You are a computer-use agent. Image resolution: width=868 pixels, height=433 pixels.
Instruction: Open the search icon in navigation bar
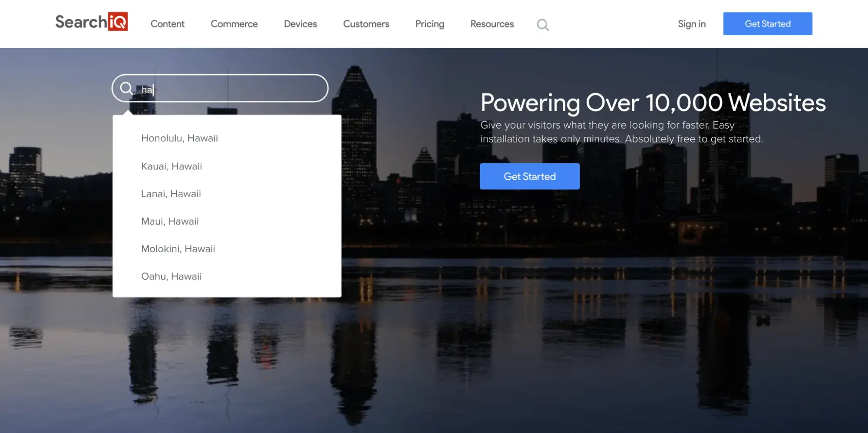pos(543,25)
